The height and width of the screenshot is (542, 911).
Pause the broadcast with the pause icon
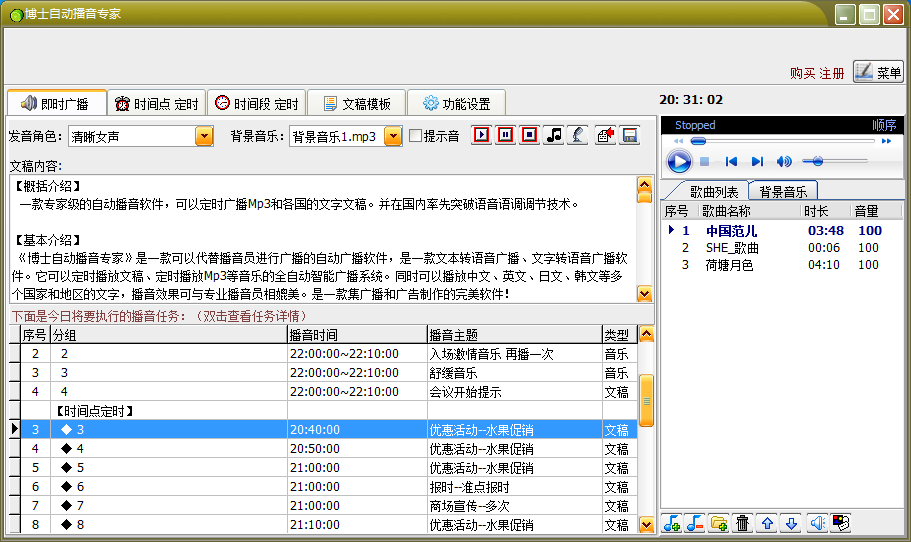point(506,135)
